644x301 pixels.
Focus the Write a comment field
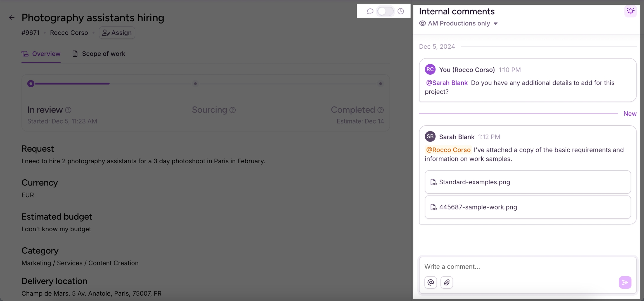point(520,267)
